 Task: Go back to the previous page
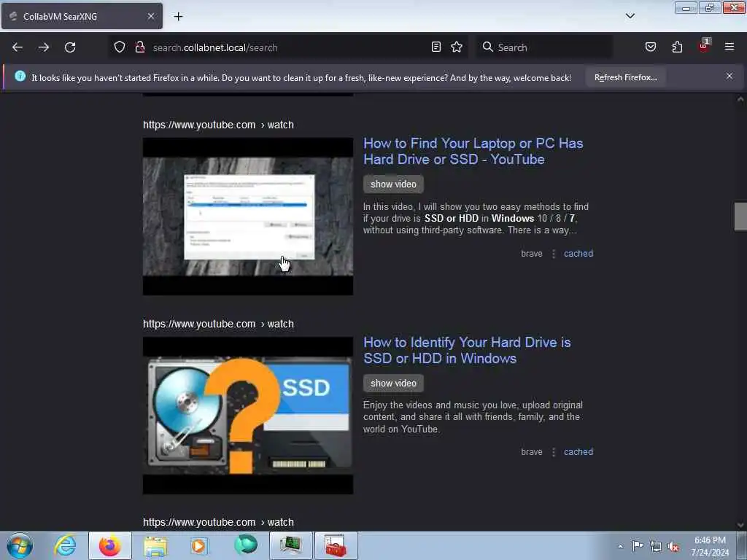point(18,47)
